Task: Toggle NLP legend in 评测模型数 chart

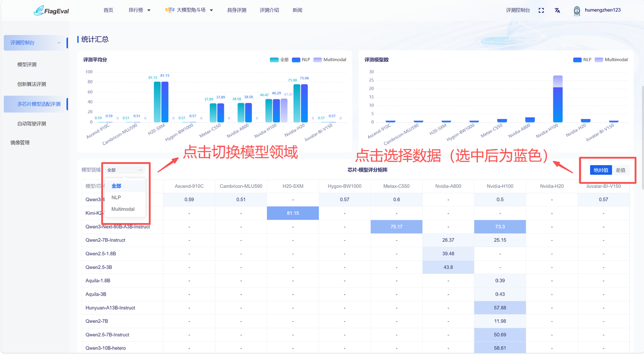Action: (582, 59)
